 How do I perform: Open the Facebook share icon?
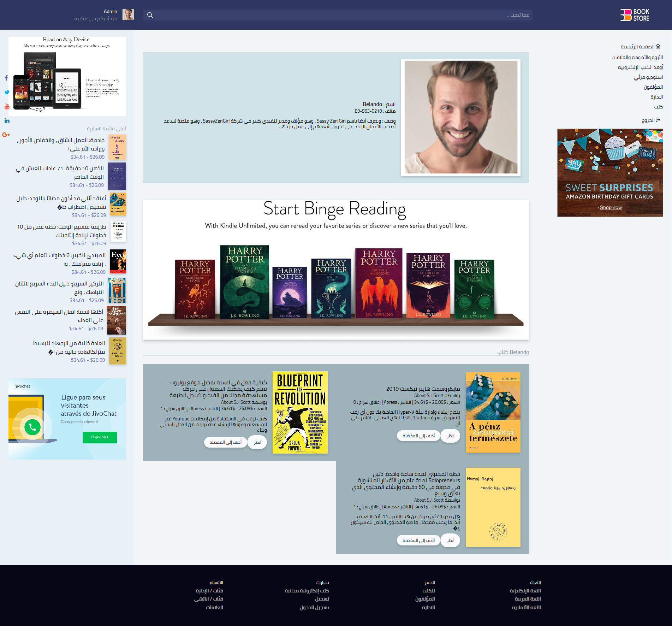point(6,78)
